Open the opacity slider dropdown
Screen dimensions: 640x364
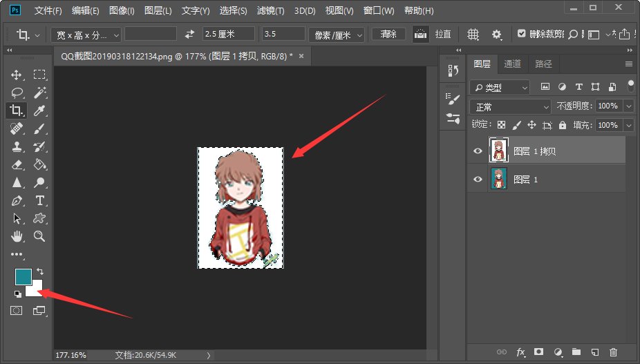click(x=628, y=106)
